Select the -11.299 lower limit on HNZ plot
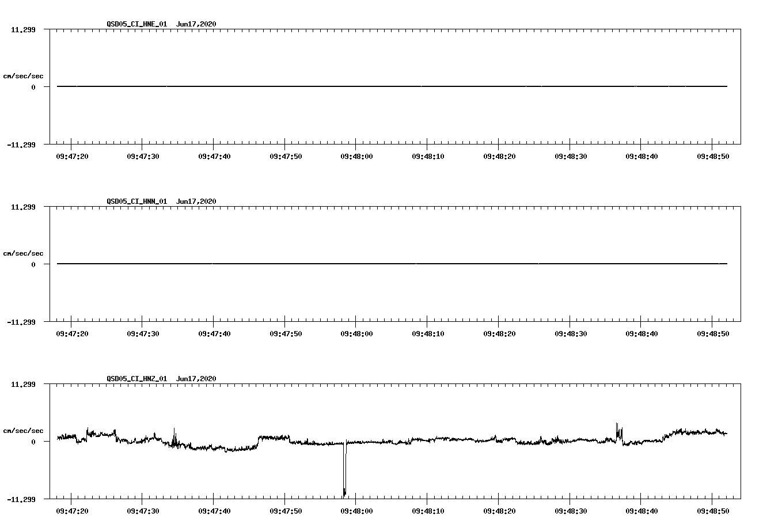This screenshot has width=782, height=532. tap(22, 500)
